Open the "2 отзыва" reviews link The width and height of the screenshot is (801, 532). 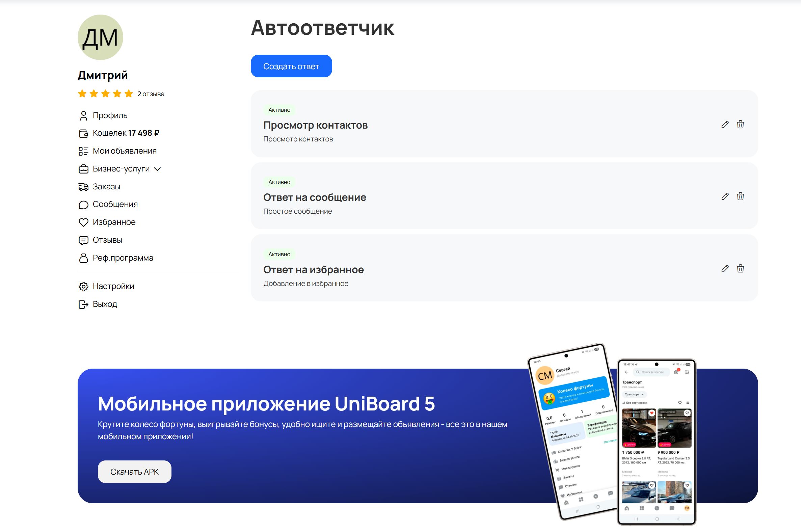coord(151,94)
